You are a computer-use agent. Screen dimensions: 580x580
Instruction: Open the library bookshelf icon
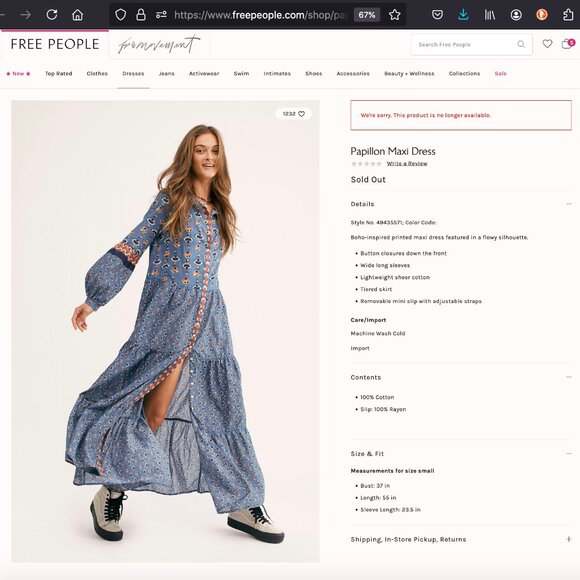[490, 15]
